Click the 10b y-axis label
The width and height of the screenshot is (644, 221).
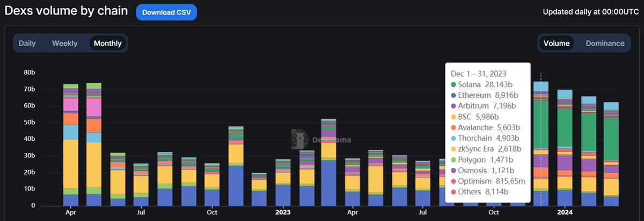(29, 189)
